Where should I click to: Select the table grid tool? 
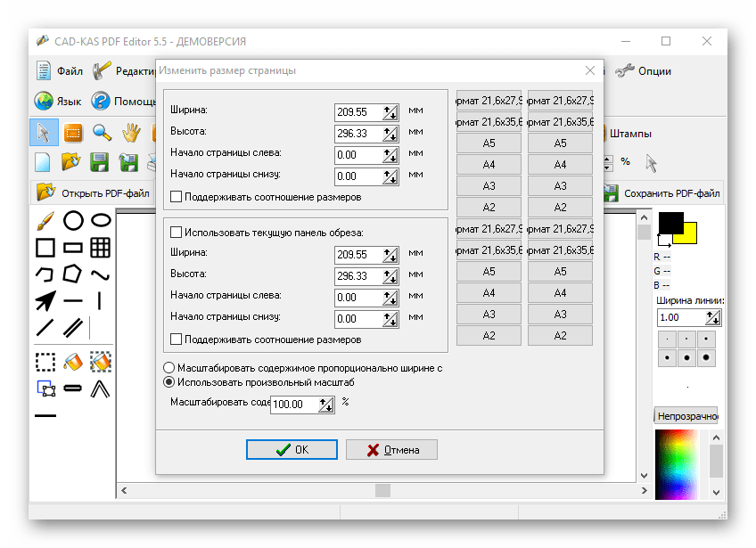(100, 248)
